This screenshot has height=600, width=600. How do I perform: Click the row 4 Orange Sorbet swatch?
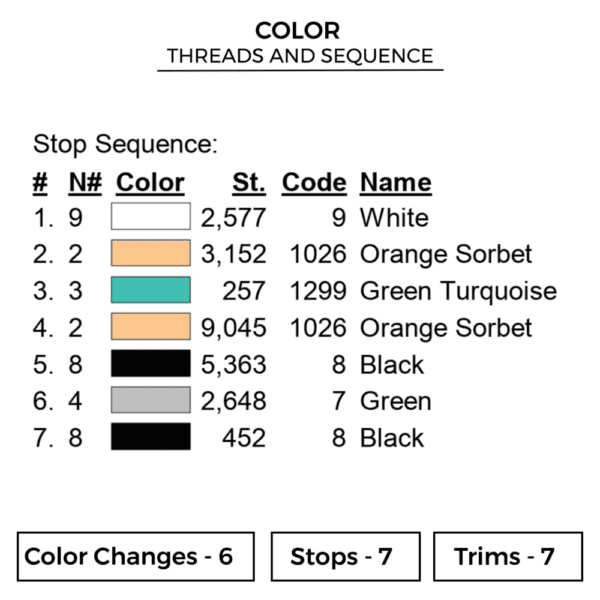(150, 327)
